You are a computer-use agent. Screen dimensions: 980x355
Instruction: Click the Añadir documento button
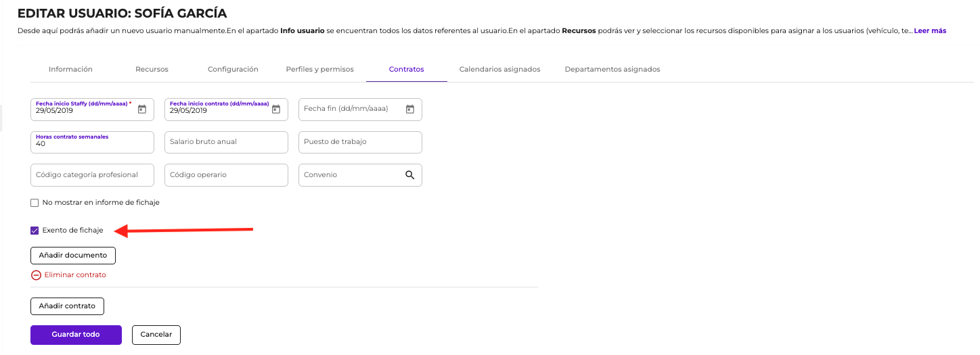73,256
